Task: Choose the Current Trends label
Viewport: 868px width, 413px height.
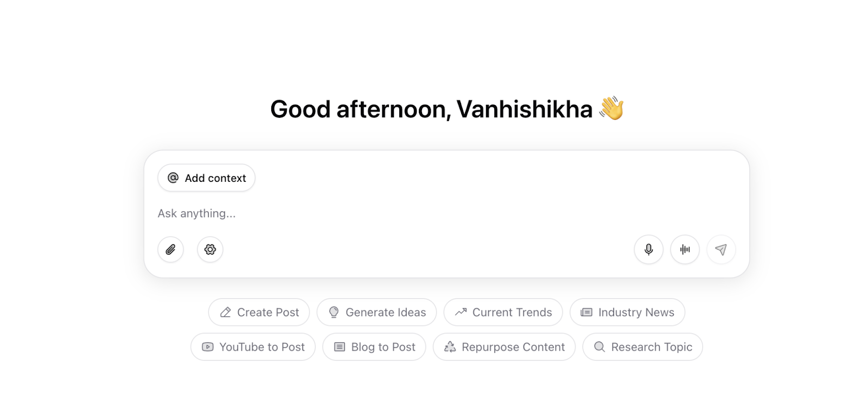Action: pyautogui.click(x=512, y=313)
